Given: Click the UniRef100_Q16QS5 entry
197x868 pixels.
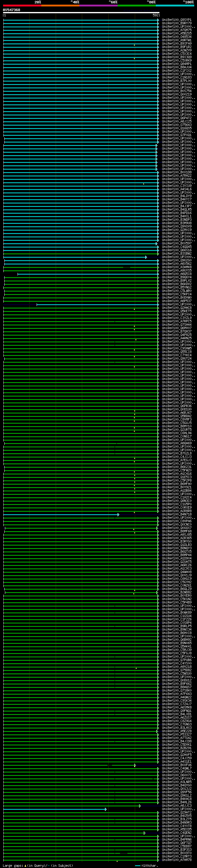Looking at the screenshot, I should click(x=176, y=128).
